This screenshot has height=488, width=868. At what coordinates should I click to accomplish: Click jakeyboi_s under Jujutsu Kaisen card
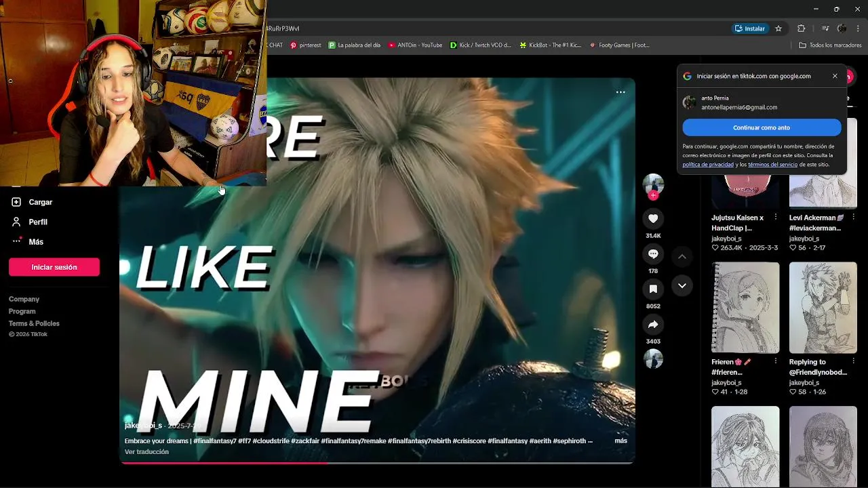[x=726, y=239]
